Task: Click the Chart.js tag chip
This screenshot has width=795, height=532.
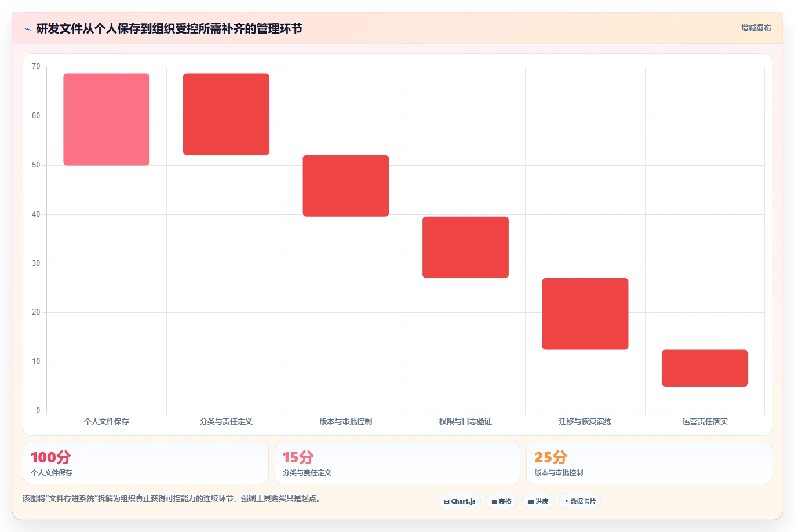Action: point(460,501)
